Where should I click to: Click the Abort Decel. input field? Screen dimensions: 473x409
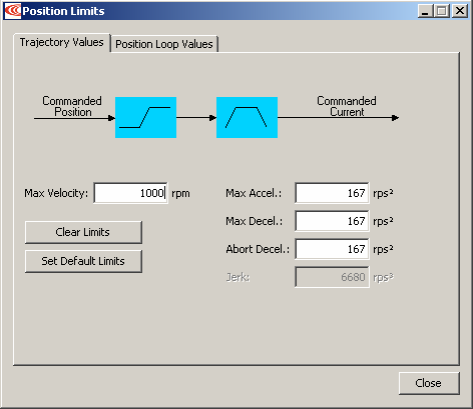332,249
